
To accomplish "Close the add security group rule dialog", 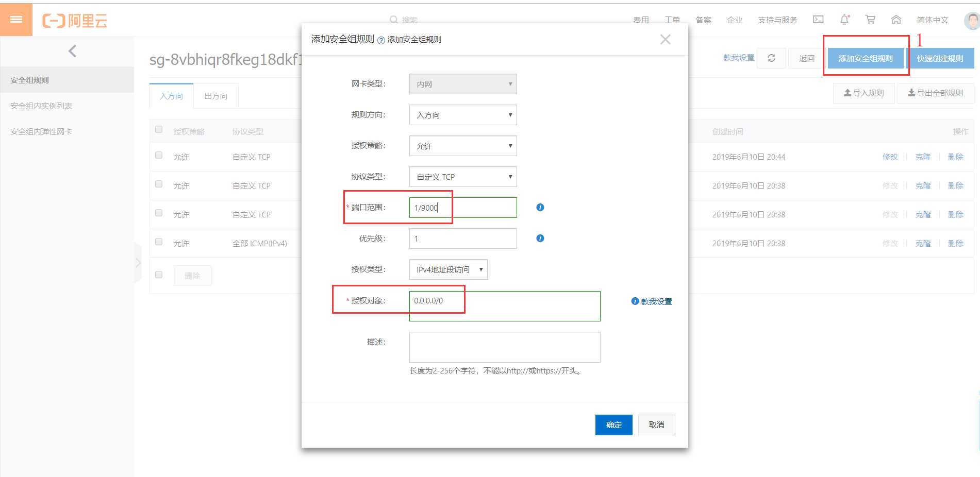I will coord(665,40).
